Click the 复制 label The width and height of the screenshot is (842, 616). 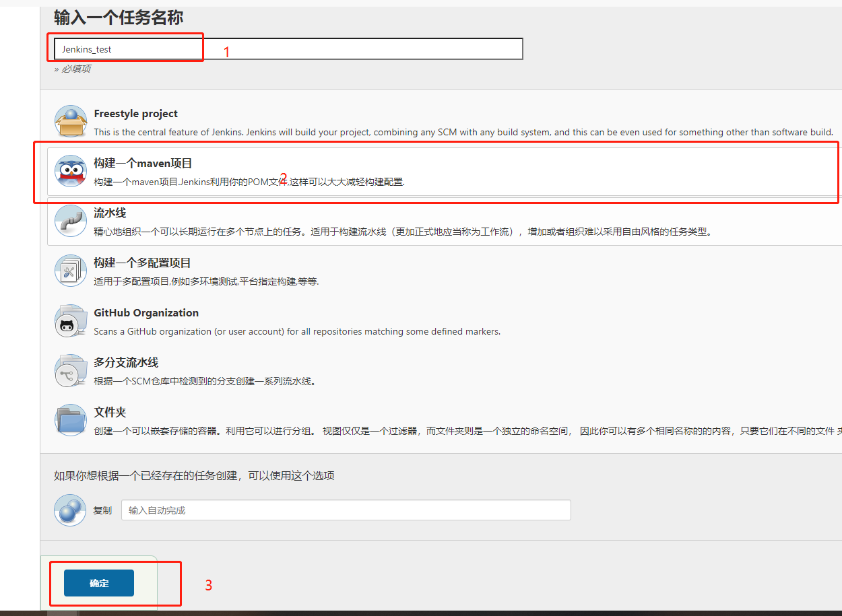[102, 510]
